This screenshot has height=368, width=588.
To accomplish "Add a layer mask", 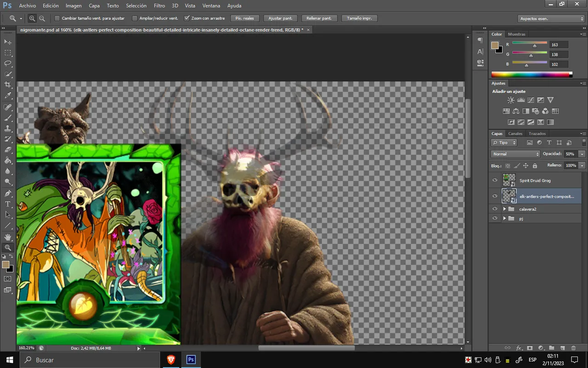I will [530, 348].
